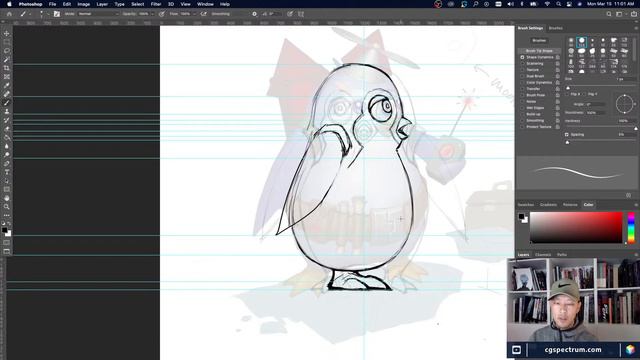Toggle the brush settings panel icon in options bar
Image resolution: width=640 pixels, height=360 pixels.
pyautogui.click(x=57, y=14)
